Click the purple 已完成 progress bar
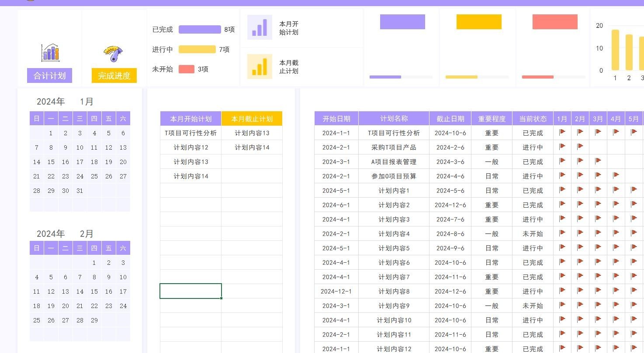 point(200,29)
